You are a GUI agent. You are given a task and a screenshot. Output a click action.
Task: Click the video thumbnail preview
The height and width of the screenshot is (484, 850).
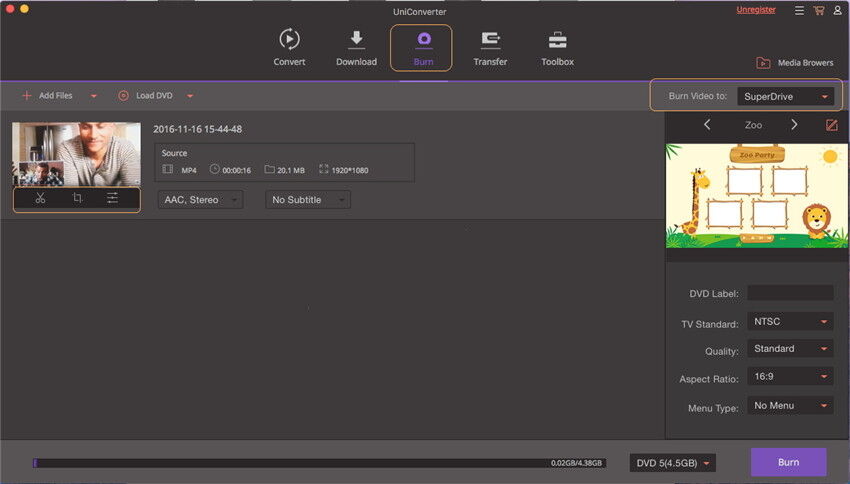tap(76, 154)
